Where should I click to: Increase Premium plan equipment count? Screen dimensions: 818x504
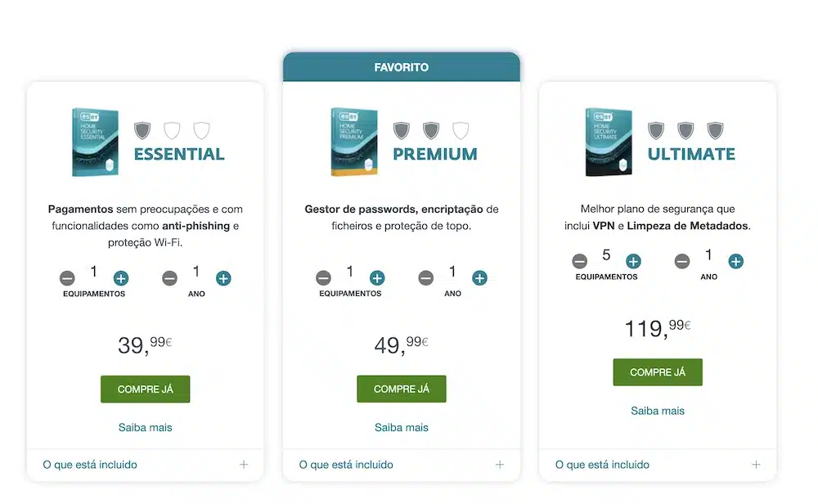[x=377, y=277]
